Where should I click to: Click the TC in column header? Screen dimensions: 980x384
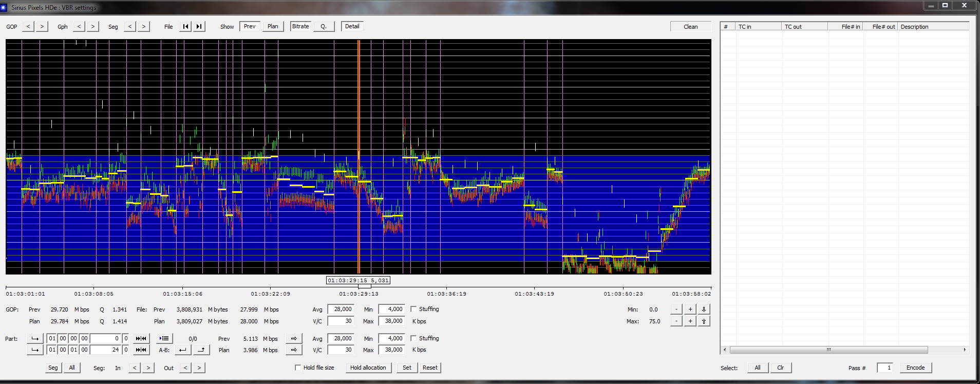click(x=759, y=27)
